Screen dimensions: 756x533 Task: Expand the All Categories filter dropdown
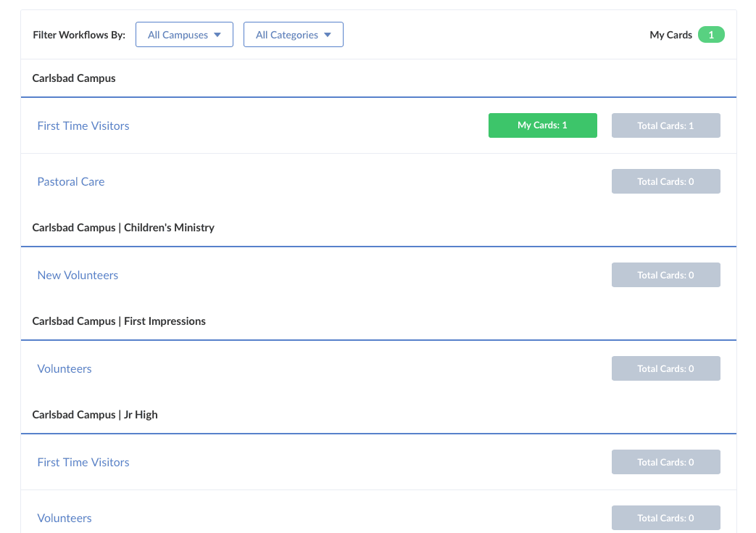[293, 35]
